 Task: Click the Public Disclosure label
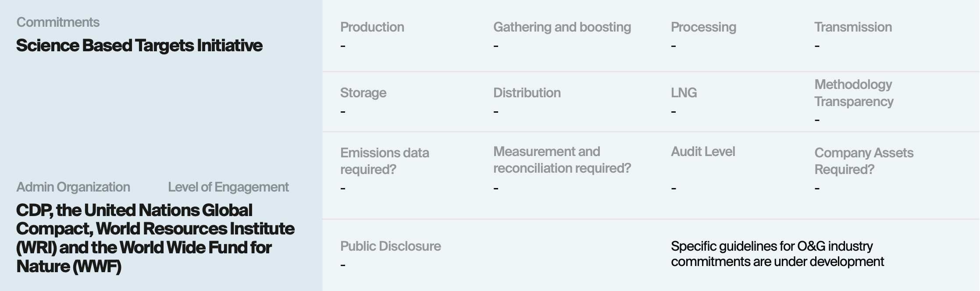tap(390, 246)
